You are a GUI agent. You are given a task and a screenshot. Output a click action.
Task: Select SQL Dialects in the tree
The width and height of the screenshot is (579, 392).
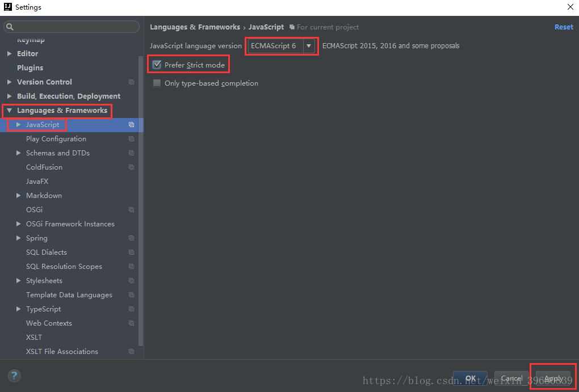(x=47, y=252)
